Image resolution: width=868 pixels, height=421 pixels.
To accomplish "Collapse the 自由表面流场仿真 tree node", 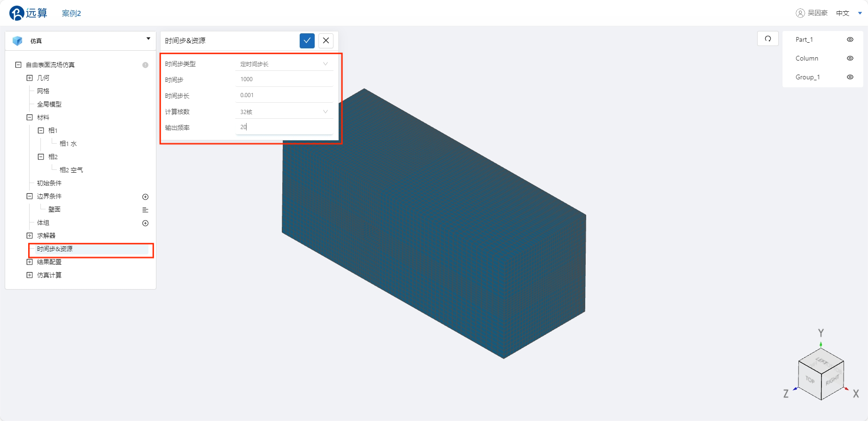I will click(x=18, y=65).
